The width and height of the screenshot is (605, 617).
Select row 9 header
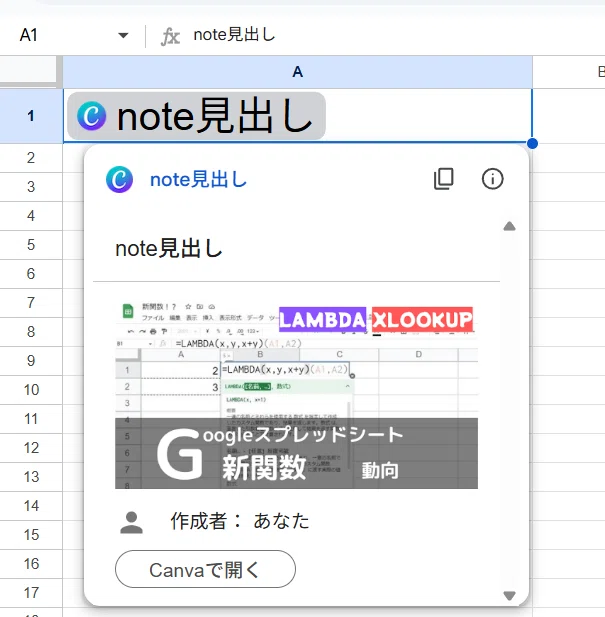click(31, 361)
